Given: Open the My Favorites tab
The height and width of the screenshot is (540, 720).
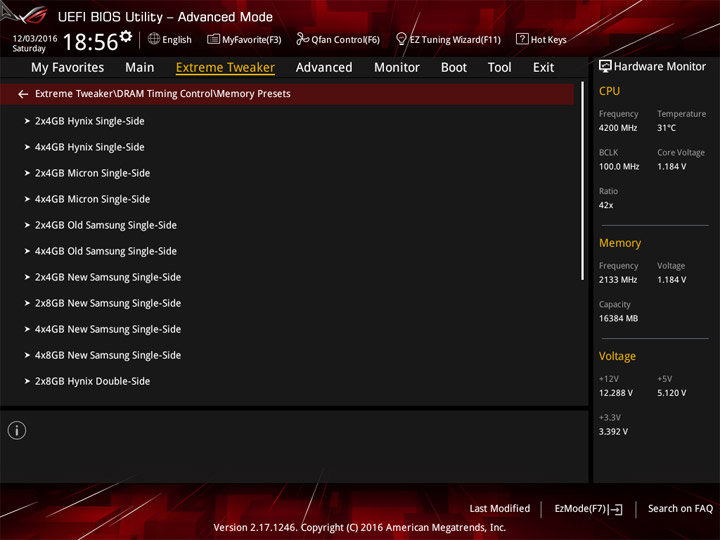Looking at the screenshot, I should click(68, 68).
